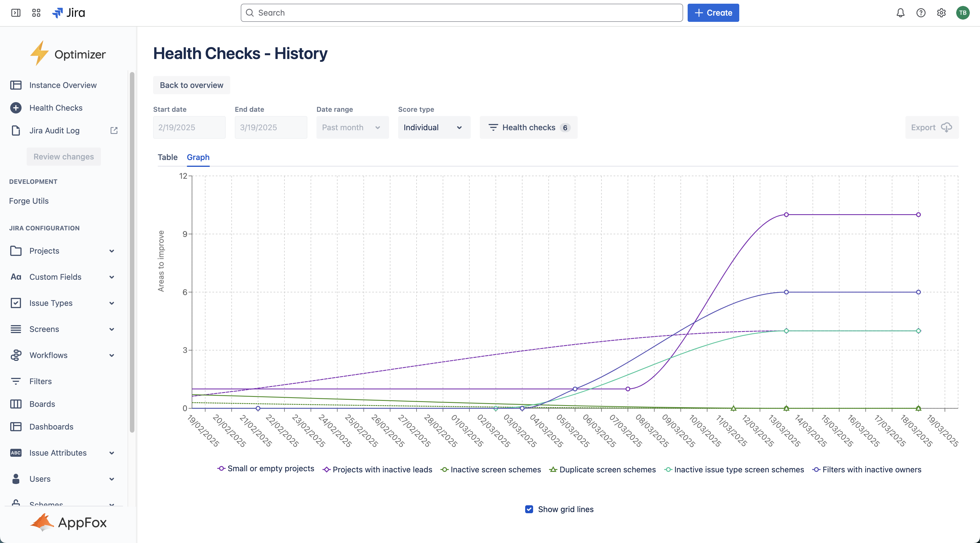Click the Review changes button

click(64, 156)
